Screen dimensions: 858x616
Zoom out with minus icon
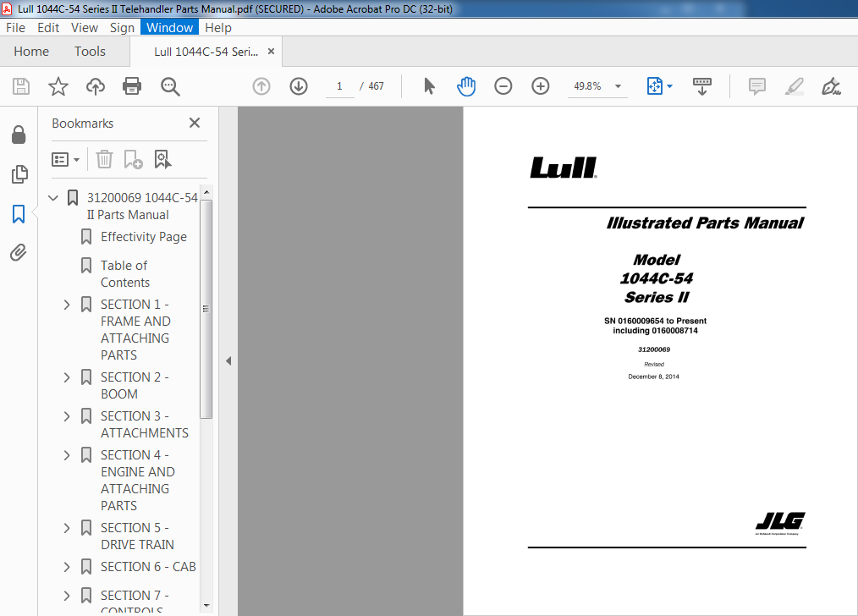click(x=503, y=86)
